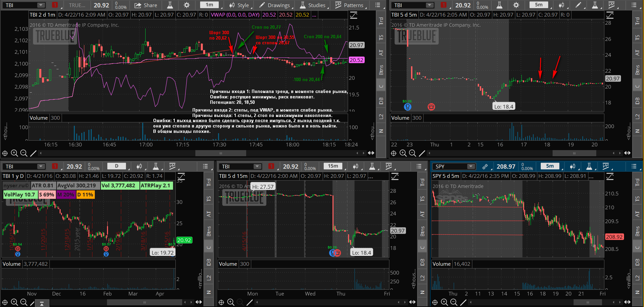Screen dimensions: 644x307
Task: Open chart settings gear in top-left TBI chart
Action: pyautogui.click(x=187, y=5)
